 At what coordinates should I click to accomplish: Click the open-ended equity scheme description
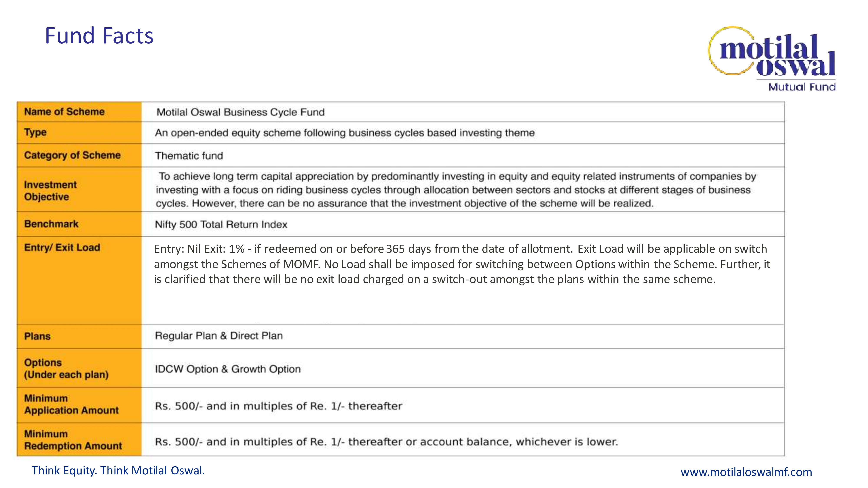(344, 133)
